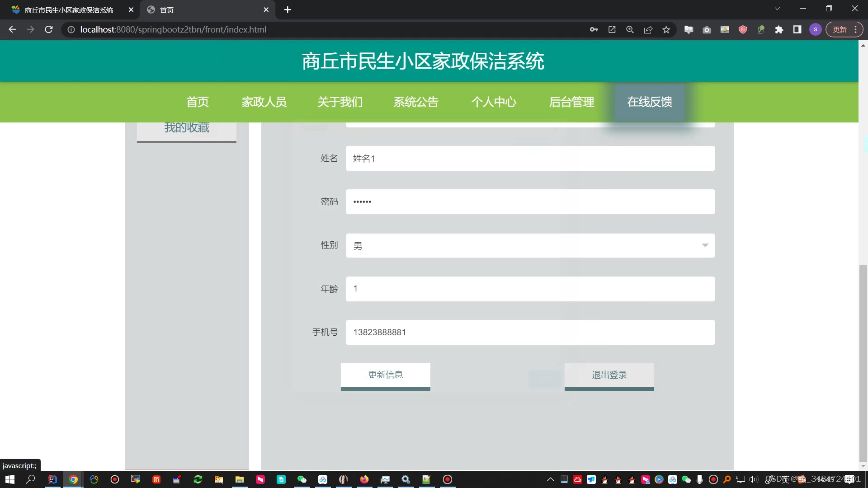The width and height of the screenshot is (868, 488).
Task: Click the purple profile avatar icon
Action: [x=815, y=29]
